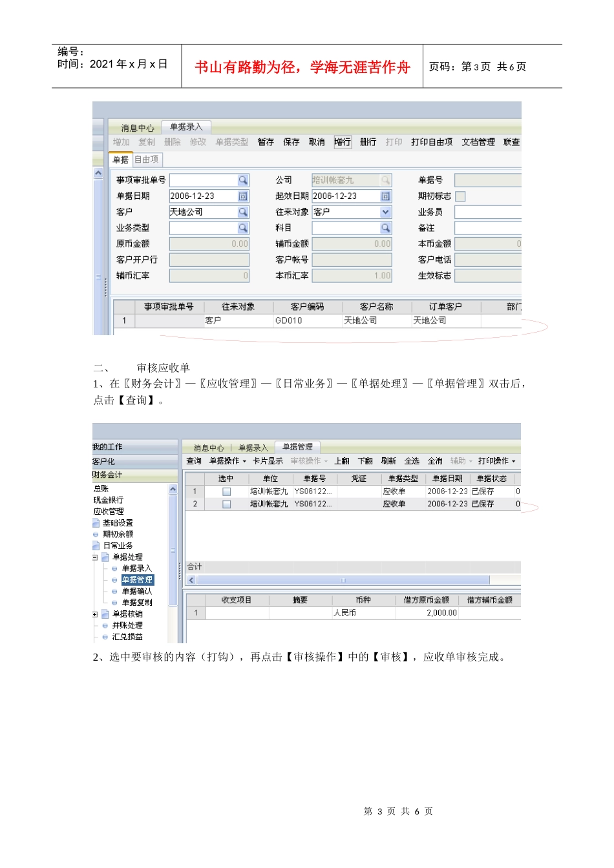Check the 选中 box in row 2
The image size is (614, 868).
click(226, 504)
